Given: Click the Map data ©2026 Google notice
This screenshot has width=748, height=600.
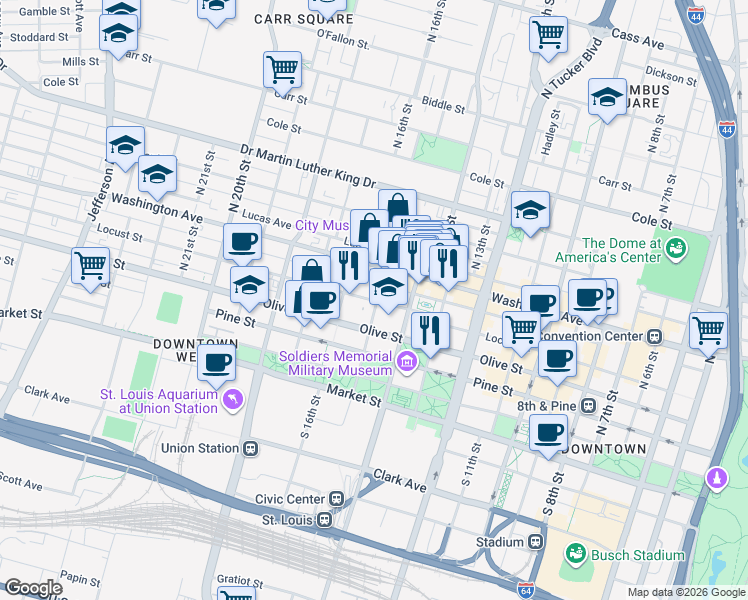Looking at the screenshot, I should pyautogui.click(x=686, y=592).
